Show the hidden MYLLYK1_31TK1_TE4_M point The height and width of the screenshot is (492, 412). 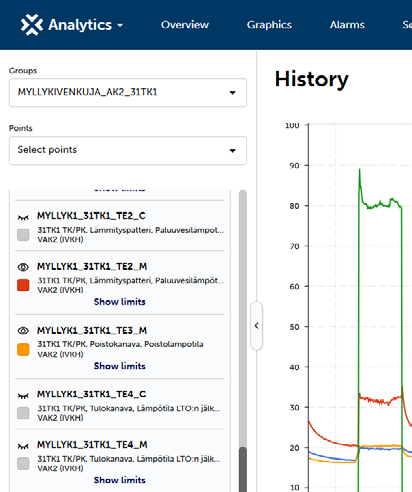point(23,446)
